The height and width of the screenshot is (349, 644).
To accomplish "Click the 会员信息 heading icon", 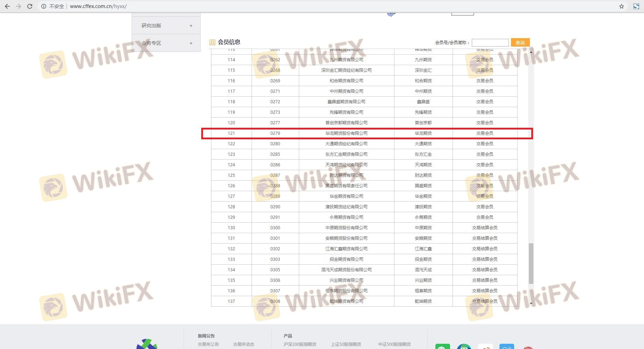I will point(212,42).
